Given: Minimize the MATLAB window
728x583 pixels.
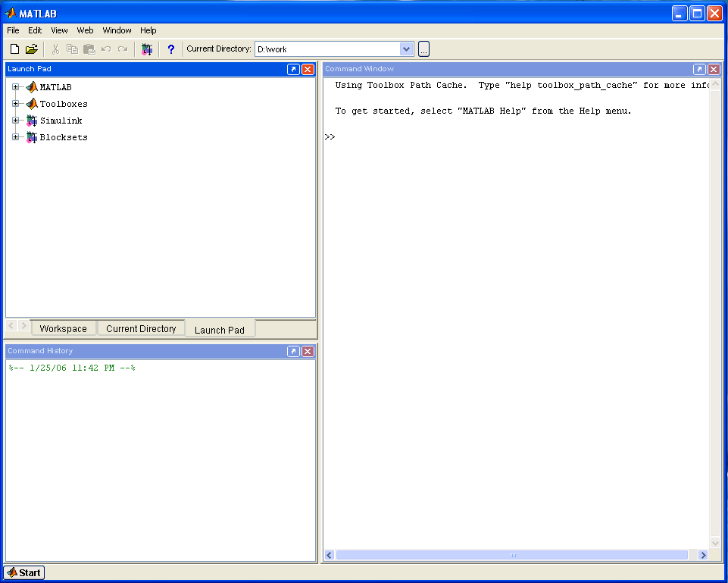Looking at the screenshot, I should pyautogui.click(x=680, y=14).
